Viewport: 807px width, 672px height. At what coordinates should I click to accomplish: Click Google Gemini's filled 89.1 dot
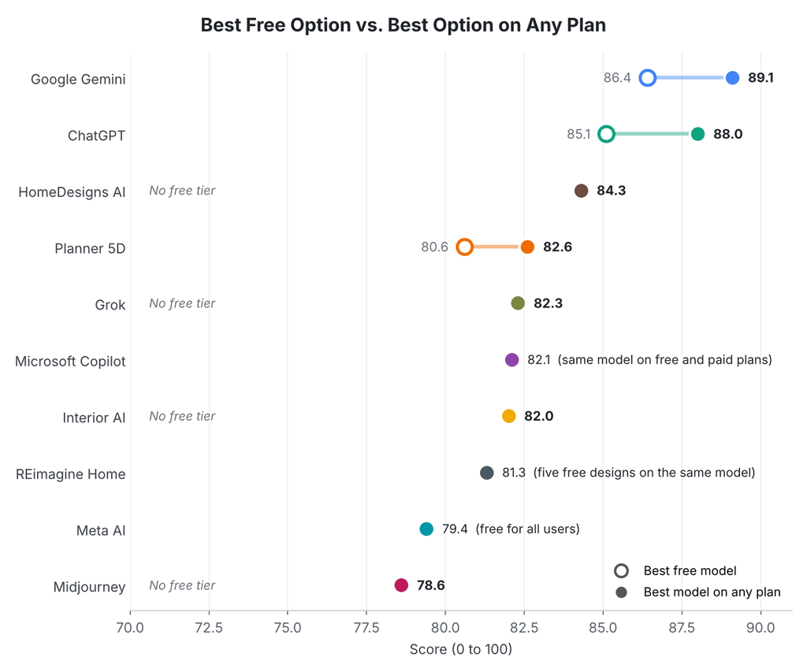[x=732, y=78]
